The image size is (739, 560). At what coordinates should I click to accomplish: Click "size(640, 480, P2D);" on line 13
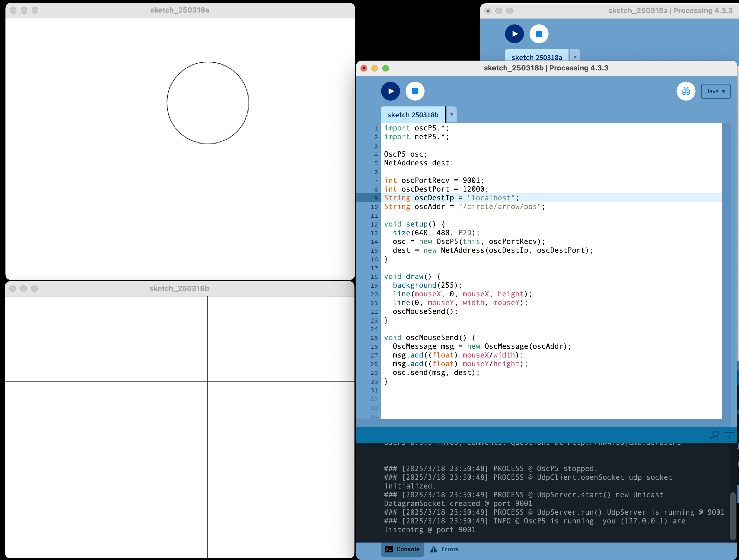[x=436, y=233]
